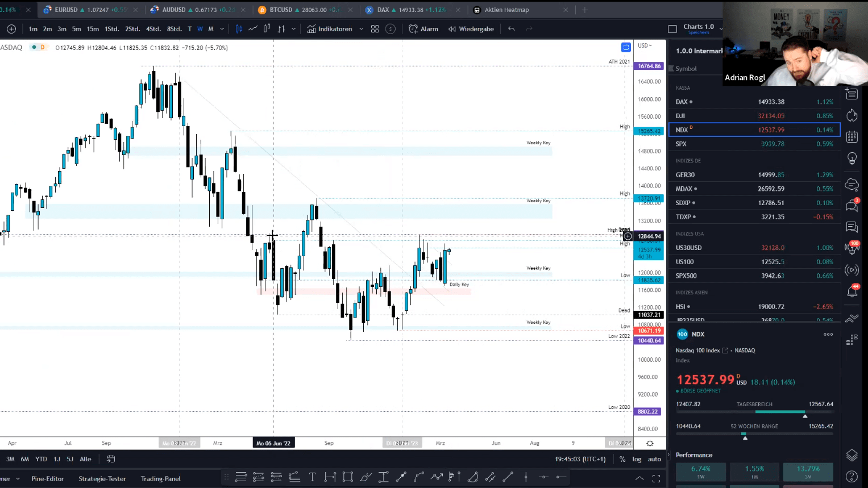
Task: Select DJI in the watchlist
Action: pos(754,116)
